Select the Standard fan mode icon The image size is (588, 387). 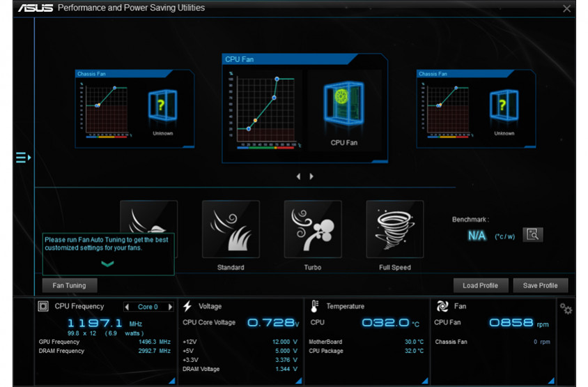231,229
